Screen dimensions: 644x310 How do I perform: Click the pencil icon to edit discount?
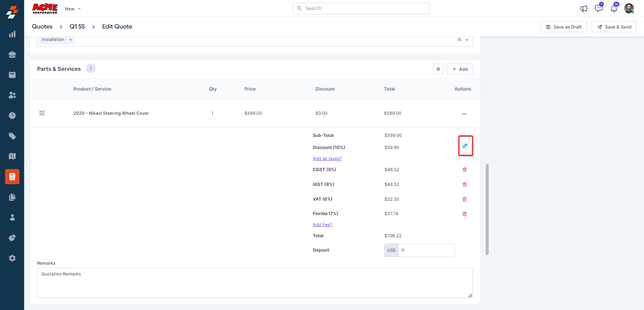[x=465, y=146]
